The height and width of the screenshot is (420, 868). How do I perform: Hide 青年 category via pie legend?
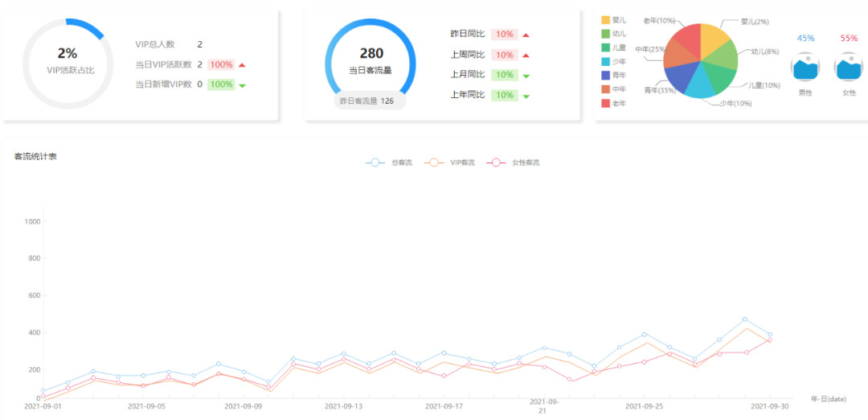(613, 75)
